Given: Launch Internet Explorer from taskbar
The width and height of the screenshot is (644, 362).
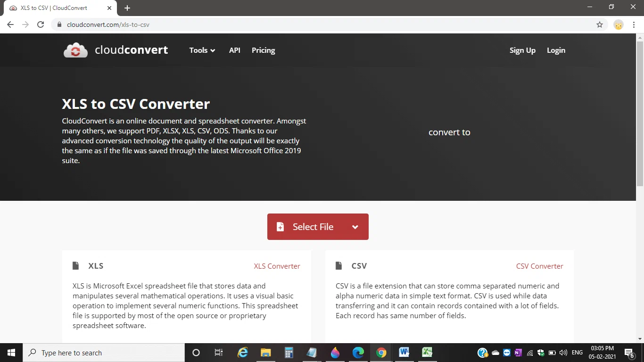Looking at the screenshot, I should coord(243,353).
